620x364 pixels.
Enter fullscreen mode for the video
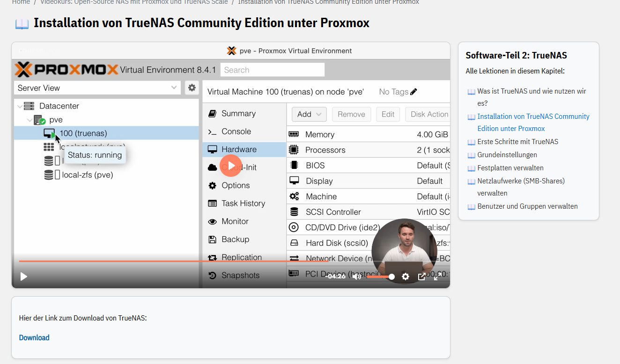[436, 277]
